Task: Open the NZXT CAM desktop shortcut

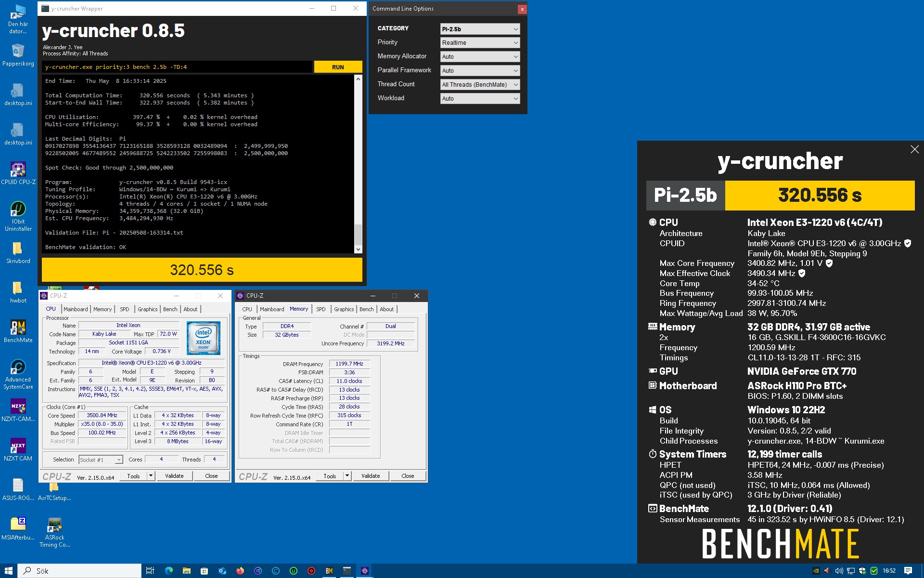Action: point(18,450)
